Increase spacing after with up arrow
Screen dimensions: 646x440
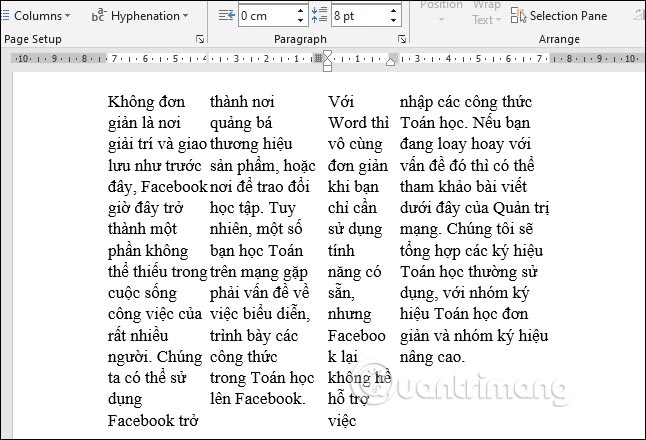coord(394,11)
